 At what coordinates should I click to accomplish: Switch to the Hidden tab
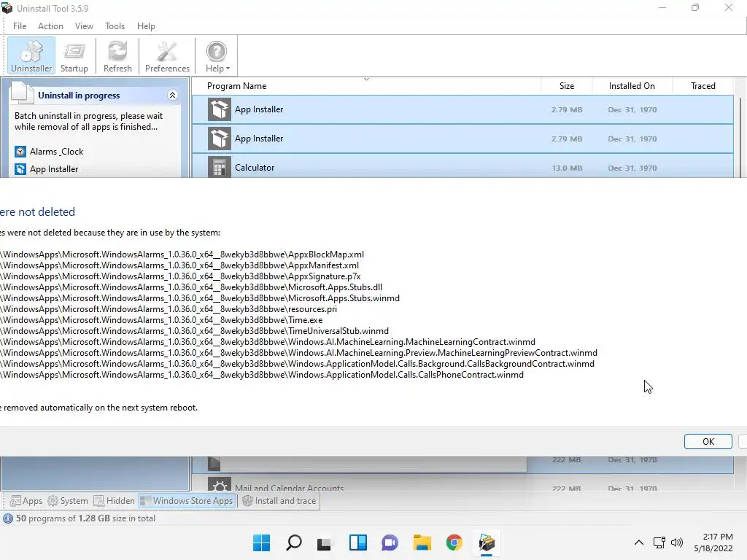click(x=115, y=501)
